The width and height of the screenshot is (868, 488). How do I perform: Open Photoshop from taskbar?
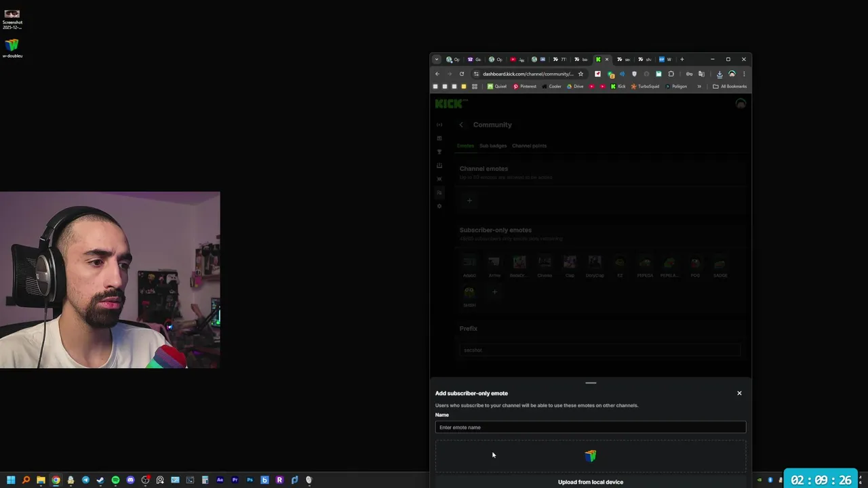coord(250,480)
